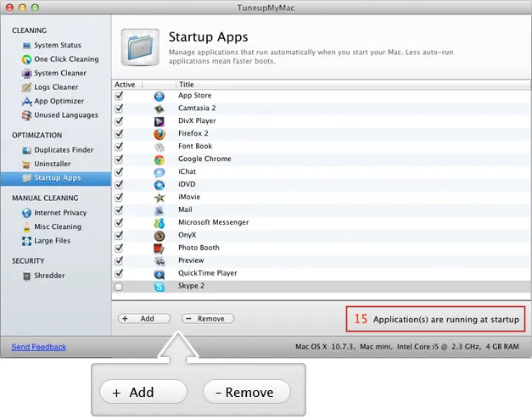
Task: Click the Shredder icon
Action: (x=26, y=276)
